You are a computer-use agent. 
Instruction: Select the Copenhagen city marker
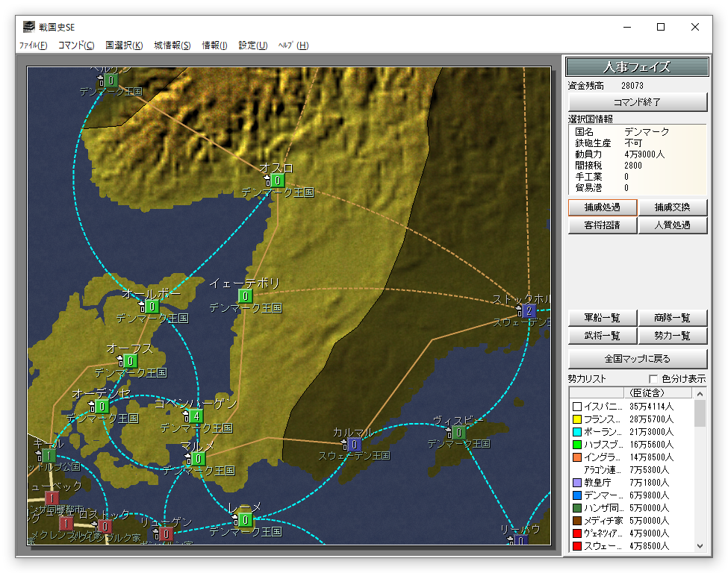coord(196,416)
